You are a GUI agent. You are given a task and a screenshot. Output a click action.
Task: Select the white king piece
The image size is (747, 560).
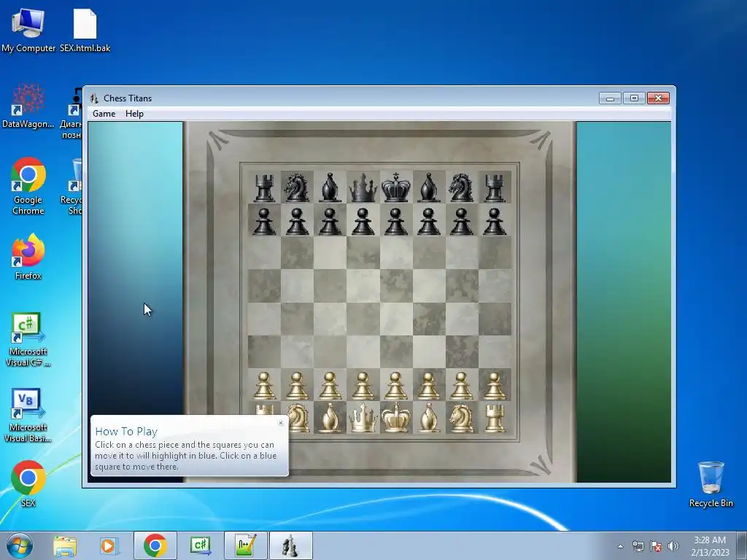coord(396,418)
